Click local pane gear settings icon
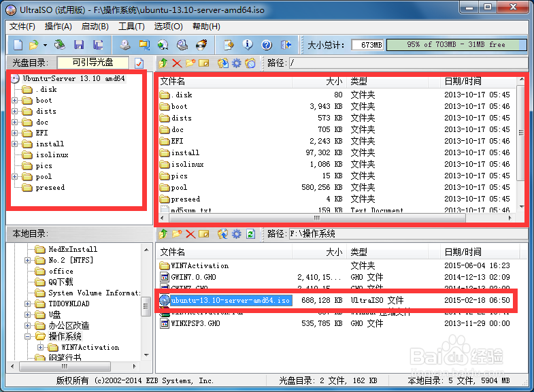This screenshot has height=392, width=534. click(x=236, y=233)
